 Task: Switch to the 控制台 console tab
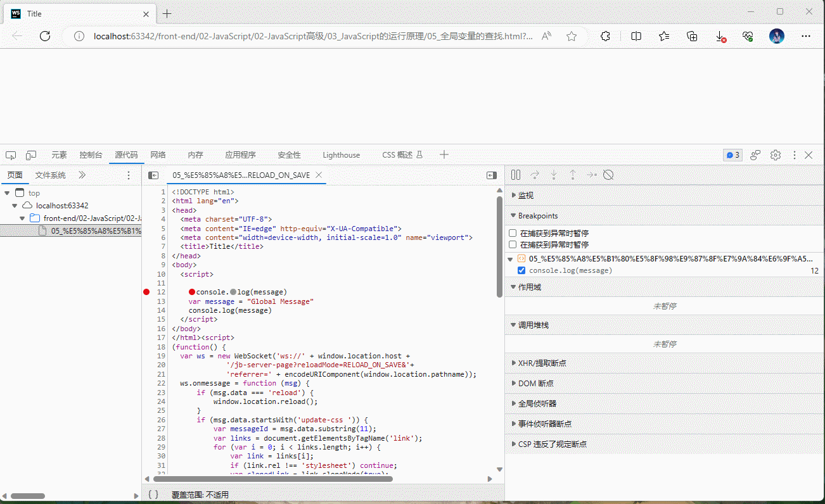(x=91, y=155)
